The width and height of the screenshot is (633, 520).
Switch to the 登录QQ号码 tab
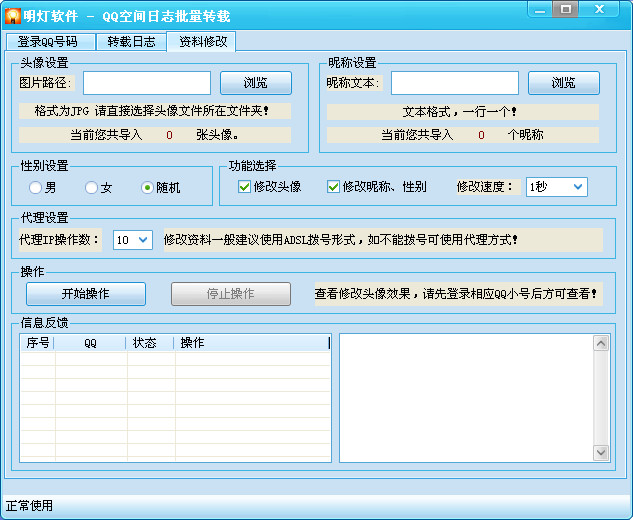pyautogui.click(x=51, y=42)
